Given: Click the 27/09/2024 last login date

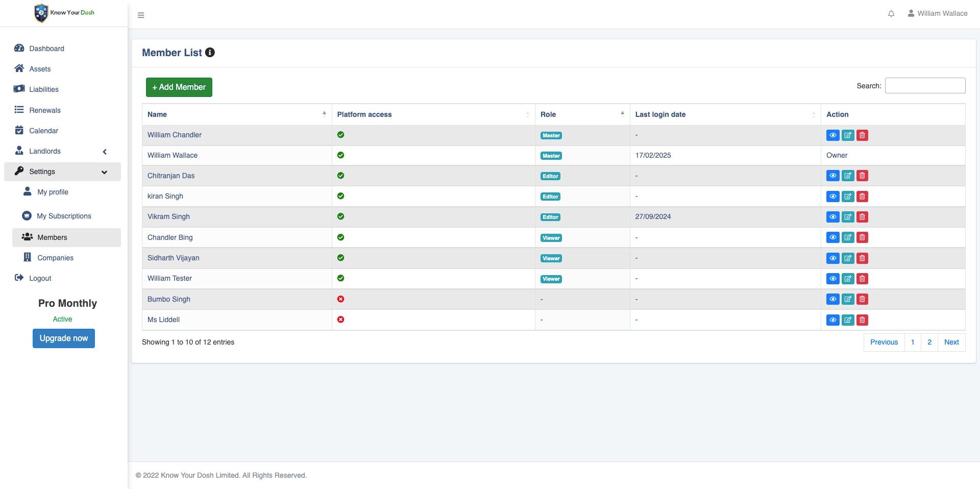Looking at the screenshot, I should (x=653, y=216).
